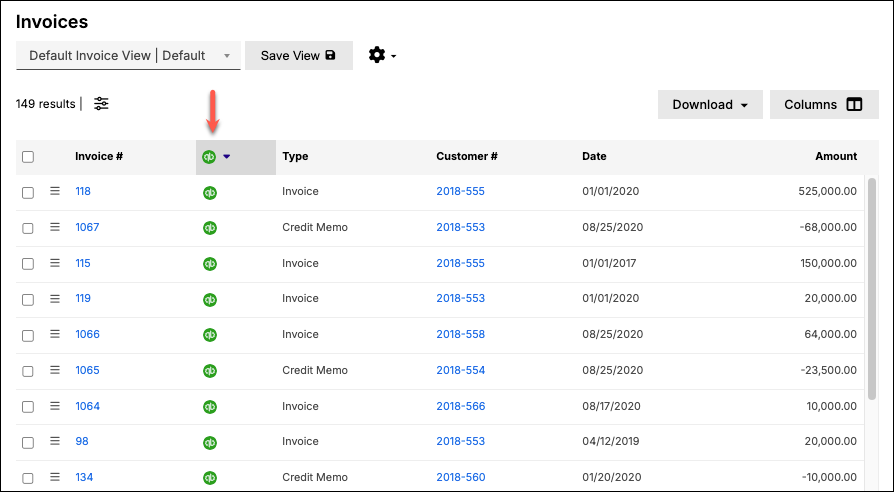Viewport: 894px width, 492px height.
Task: Check the box for invoice 1066
Action: coord(28,335)
